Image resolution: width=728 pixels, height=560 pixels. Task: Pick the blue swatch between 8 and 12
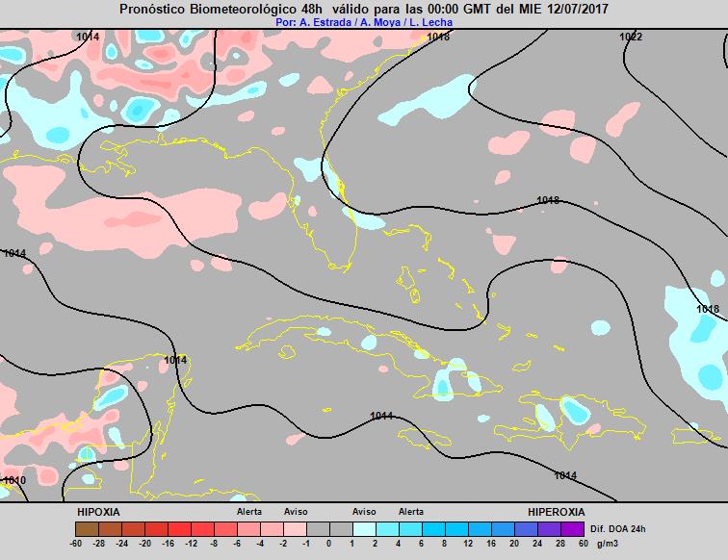[456, 529]
